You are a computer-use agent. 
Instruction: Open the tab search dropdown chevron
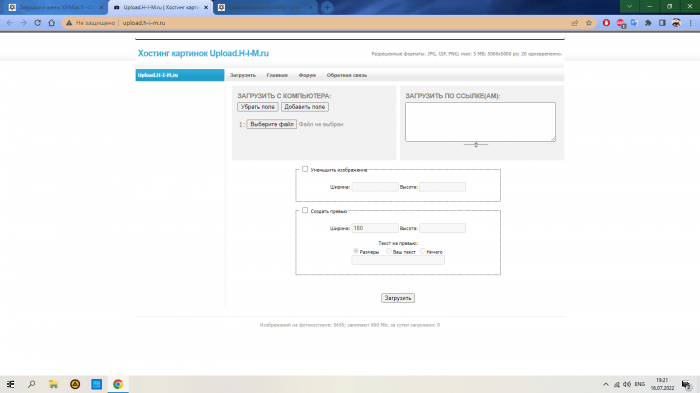629,7
